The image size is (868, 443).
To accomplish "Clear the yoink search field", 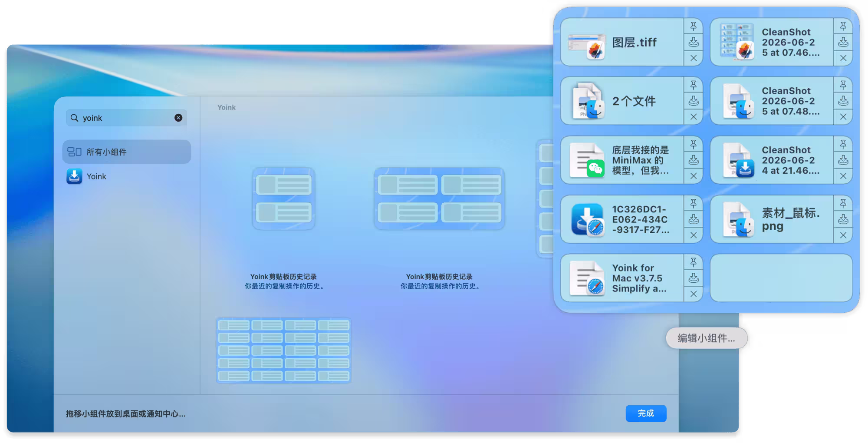I will point(178,118).
